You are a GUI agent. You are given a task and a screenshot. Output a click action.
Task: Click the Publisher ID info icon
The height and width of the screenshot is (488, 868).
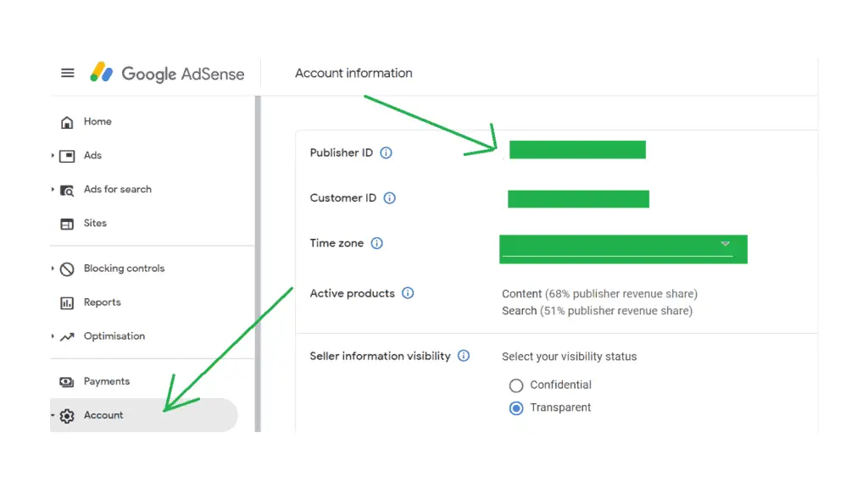point(386,152)
